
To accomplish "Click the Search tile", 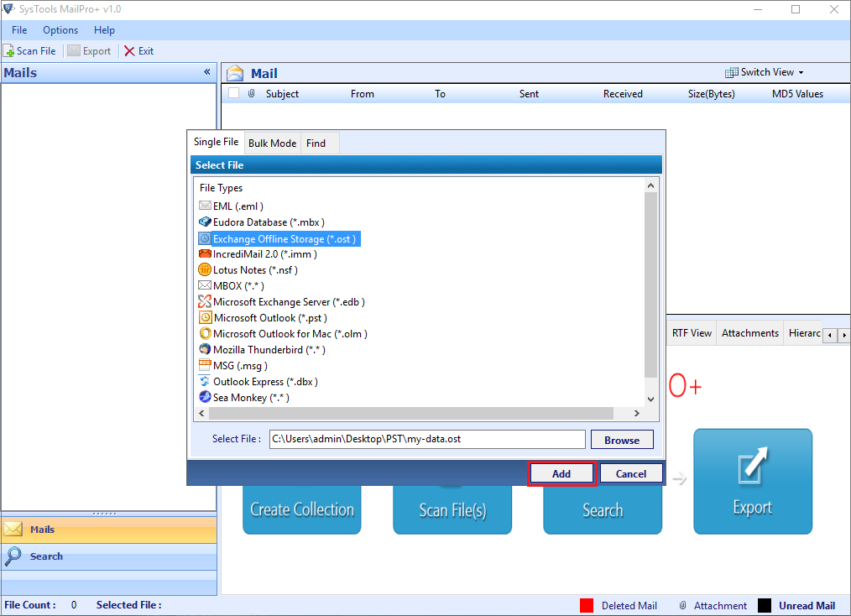I will coord(603,509).
